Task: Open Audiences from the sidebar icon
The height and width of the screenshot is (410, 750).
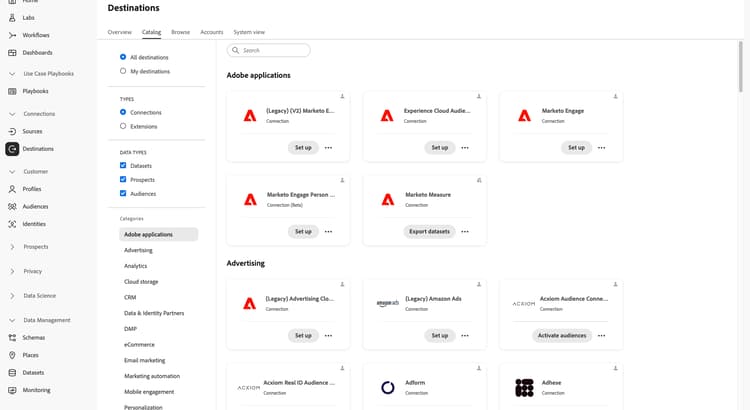Action: click(x=12, y=207)
